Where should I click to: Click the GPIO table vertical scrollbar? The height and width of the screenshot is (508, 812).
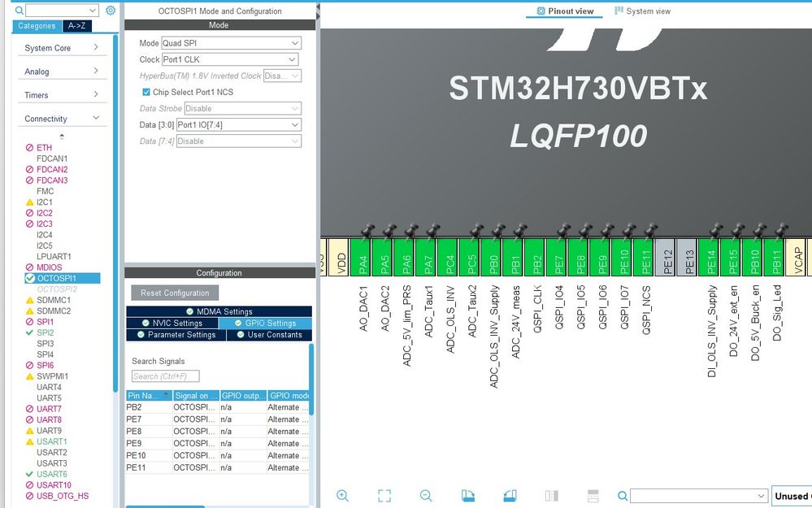(311, 380)
